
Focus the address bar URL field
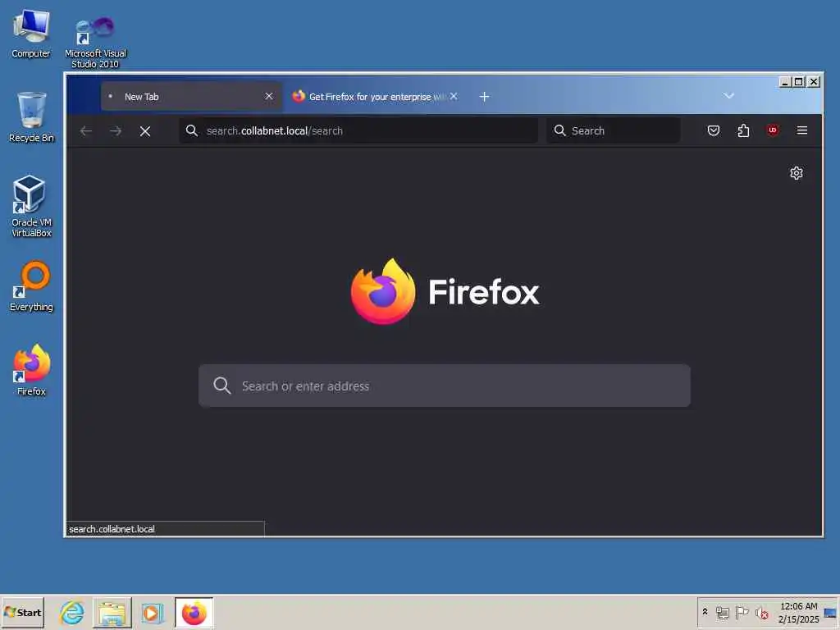pyautogui.click(x=358, y=130)
